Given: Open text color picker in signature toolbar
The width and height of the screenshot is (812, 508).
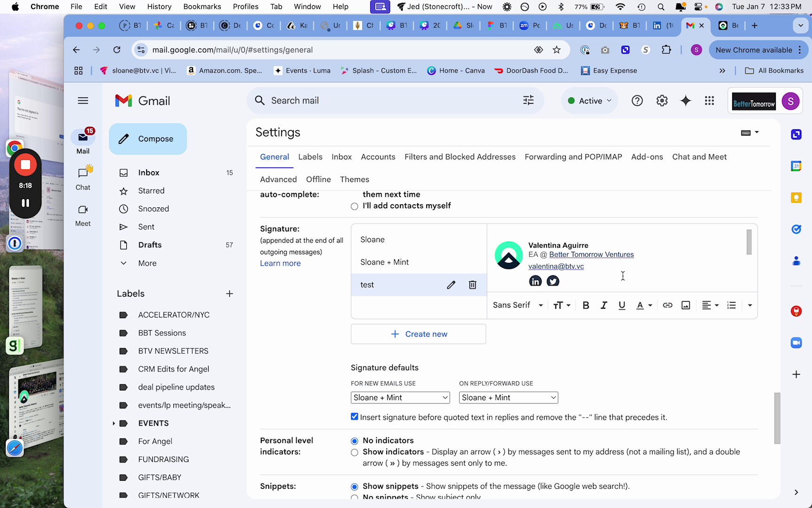Looking at the screenshot, I should tap(644, 305).
